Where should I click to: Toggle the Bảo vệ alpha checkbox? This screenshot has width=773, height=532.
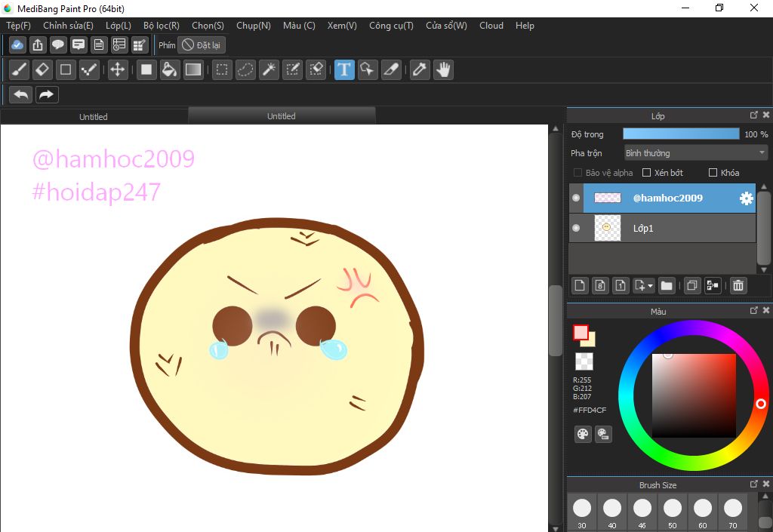click(577, 172)
